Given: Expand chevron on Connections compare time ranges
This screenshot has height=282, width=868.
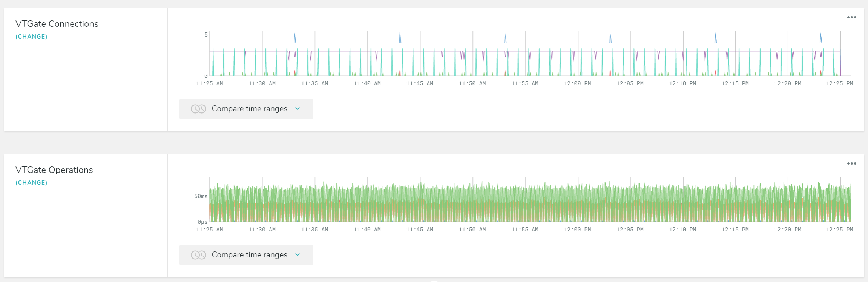Looking at the screenshot, I should point(298,109).
